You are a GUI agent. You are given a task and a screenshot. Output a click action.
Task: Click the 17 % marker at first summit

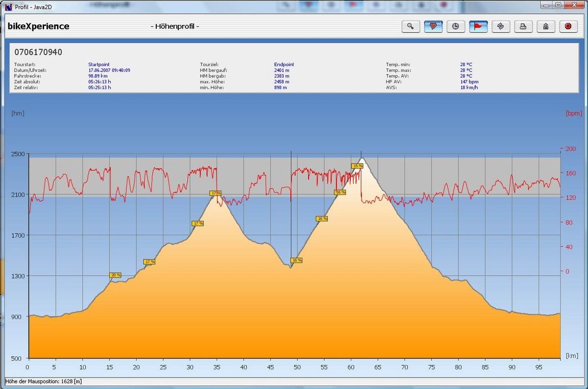click(x=215, y=194)
